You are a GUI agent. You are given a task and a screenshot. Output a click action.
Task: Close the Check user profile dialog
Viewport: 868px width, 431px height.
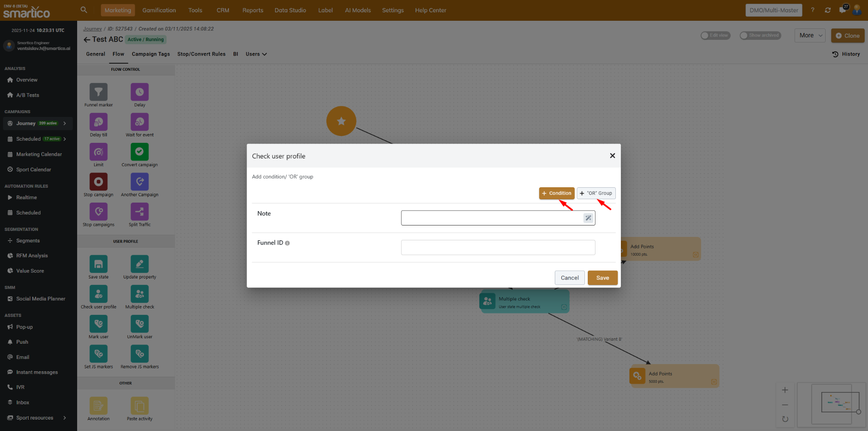[x=612, y=156]
